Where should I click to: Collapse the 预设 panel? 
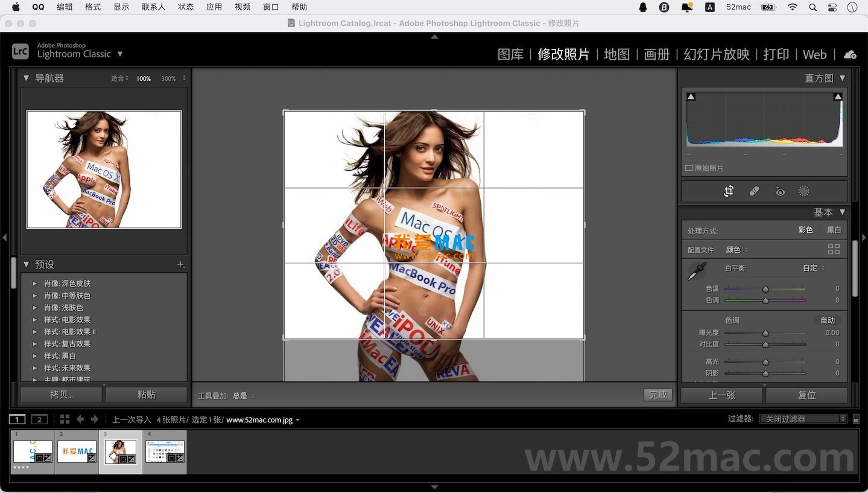(26, 264)
